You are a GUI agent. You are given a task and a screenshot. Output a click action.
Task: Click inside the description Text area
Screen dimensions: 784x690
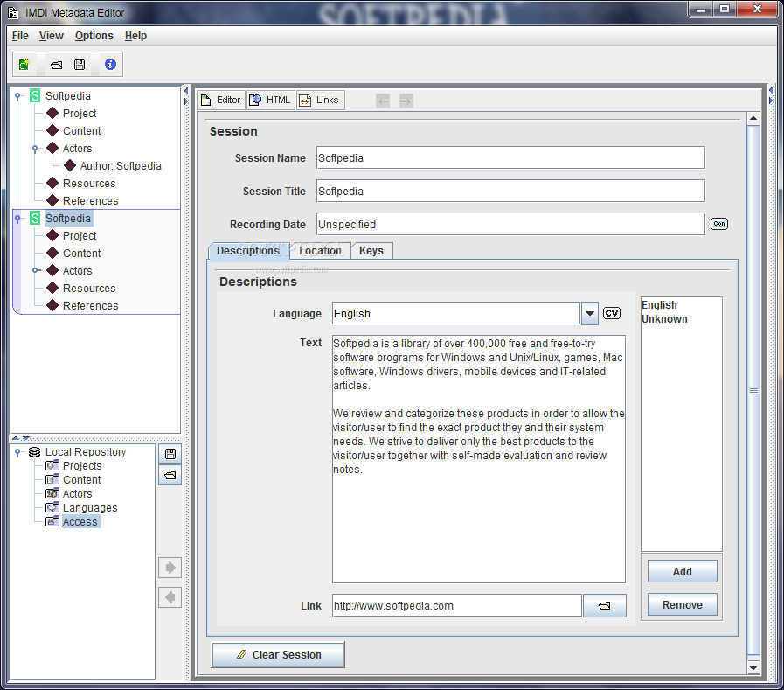479,459
